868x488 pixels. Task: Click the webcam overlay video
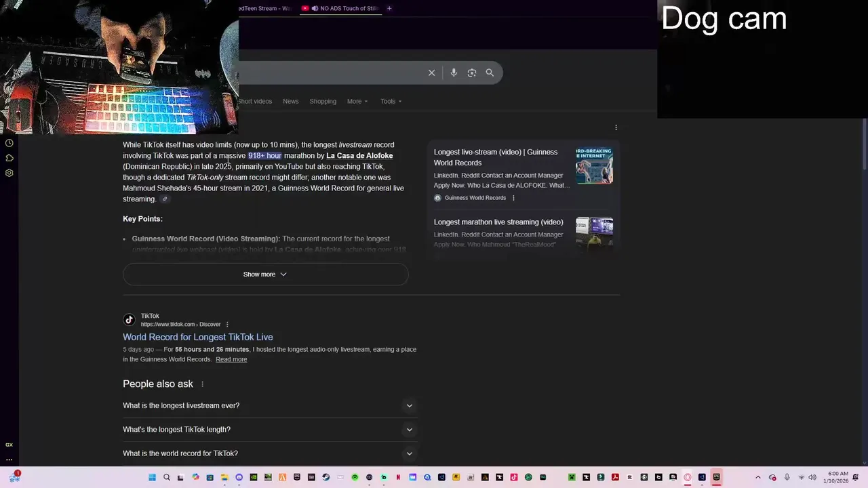pyautogui.click(x=119, y=66)
